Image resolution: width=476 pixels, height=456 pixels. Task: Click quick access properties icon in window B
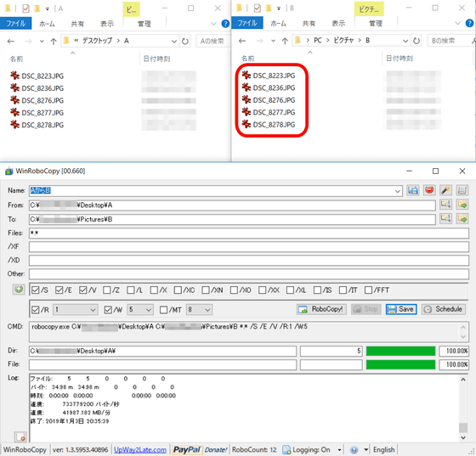click(257, 8)
